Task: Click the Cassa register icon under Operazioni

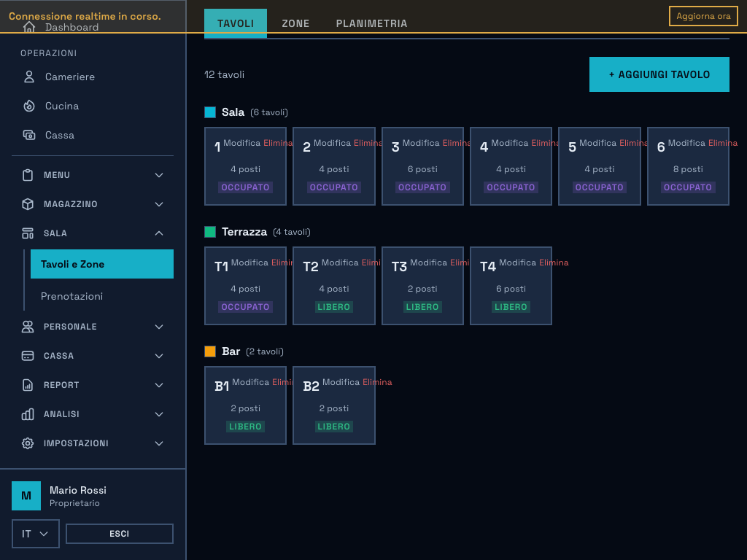Action: [29, 135]
